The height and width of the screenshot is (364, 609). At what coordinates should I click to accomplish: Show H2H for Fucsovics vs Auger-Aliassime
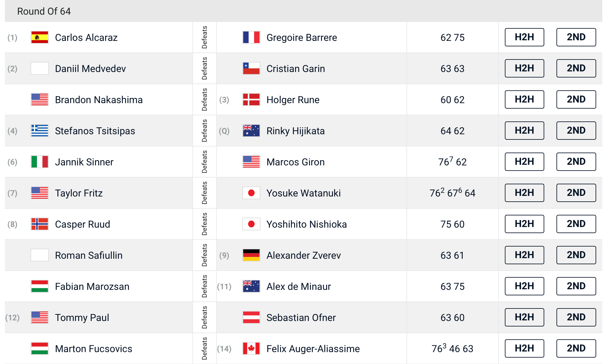point(524,348)
